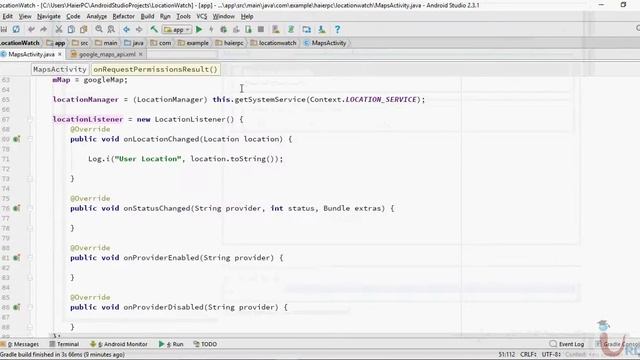The image size is (640, 360).
Task: Click the blue Help question icon
Action: pyautogui.click(x=337, y=29)
